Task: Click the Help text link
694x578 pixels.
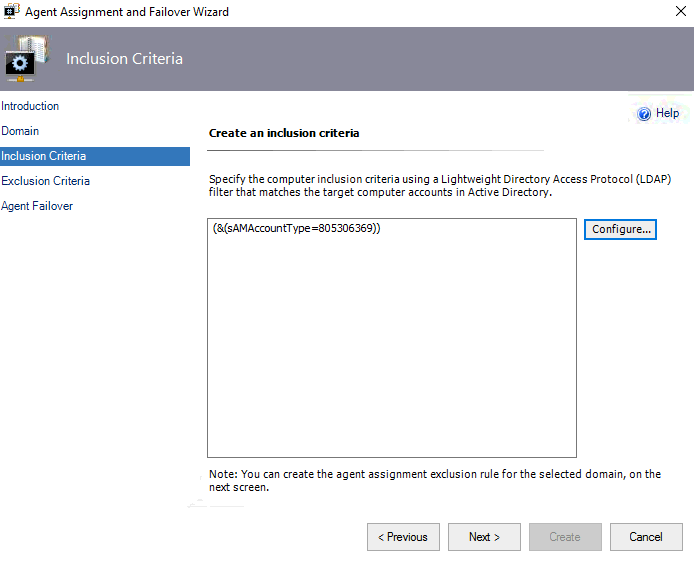Action: [x=667, y=113]
